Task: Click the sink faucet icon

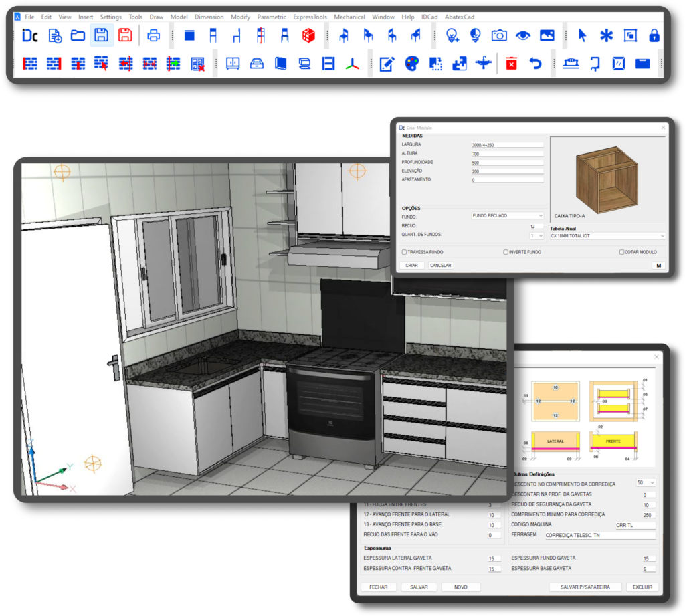Action: (484, 64)
